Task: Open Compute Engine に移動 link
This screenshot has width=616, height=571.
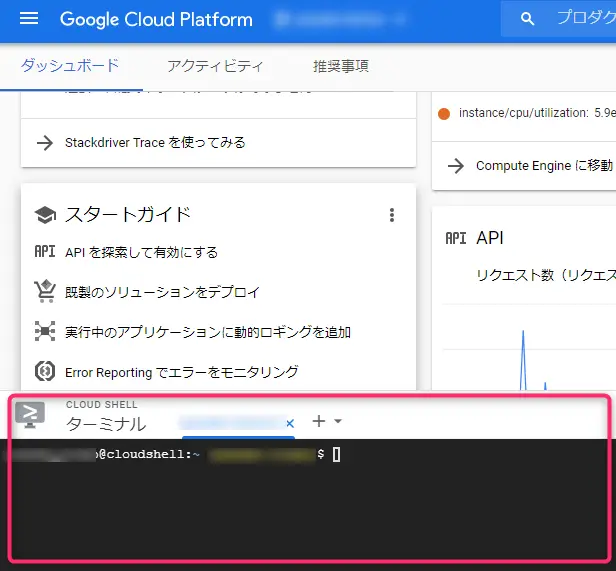Action: pyautogui.click(x=544, y=165)
